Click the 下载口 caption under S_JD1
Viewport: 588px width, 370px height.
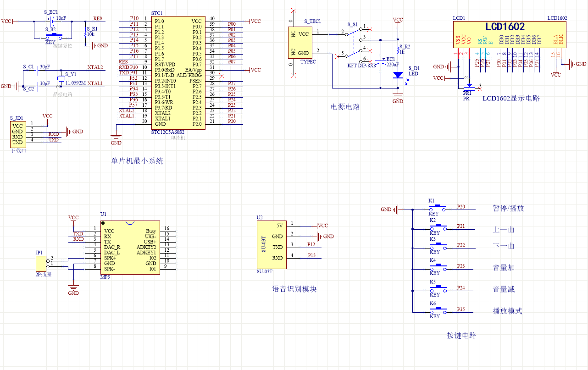click(18, 150)
